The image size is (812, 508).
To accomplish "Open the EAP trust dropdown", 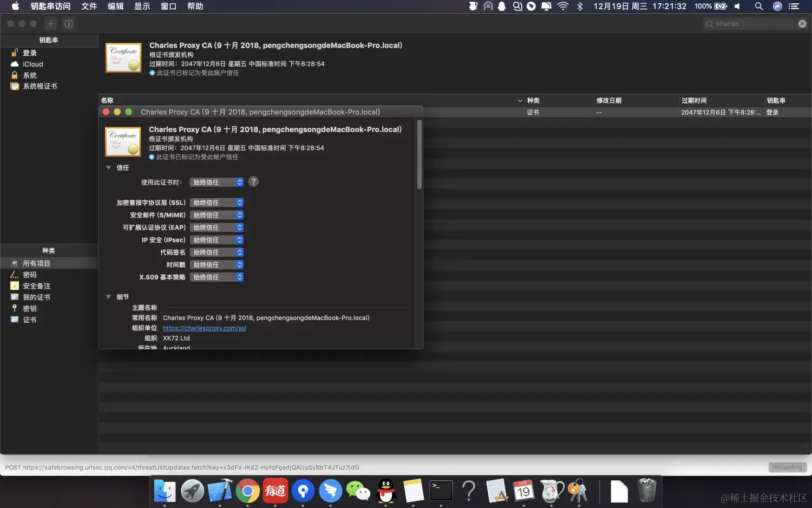I will click(217, 227).
